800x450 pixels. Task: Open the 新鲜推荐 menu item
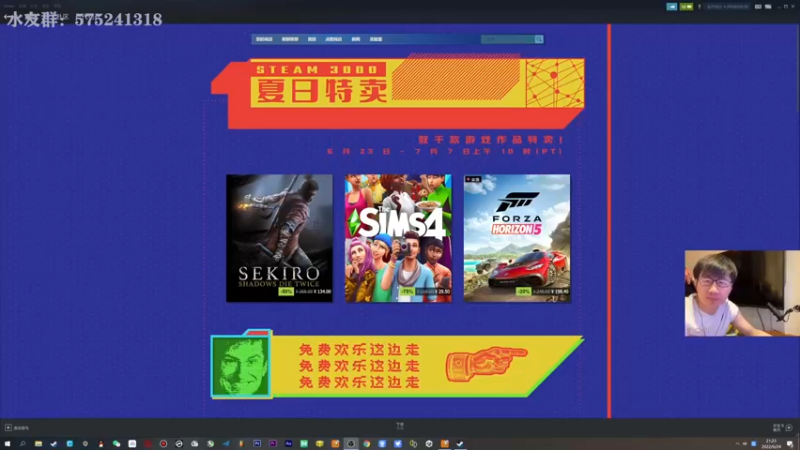[290, 39]
